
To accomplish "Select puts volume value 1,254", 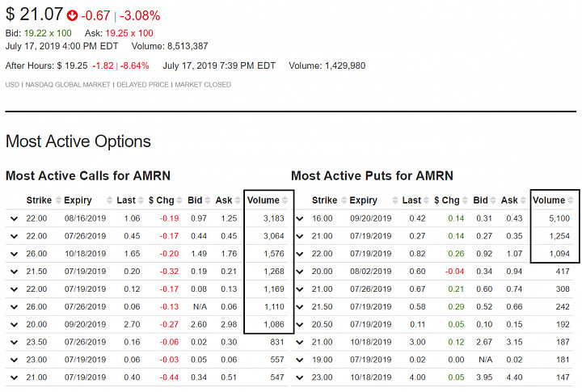I will (559, 236).
